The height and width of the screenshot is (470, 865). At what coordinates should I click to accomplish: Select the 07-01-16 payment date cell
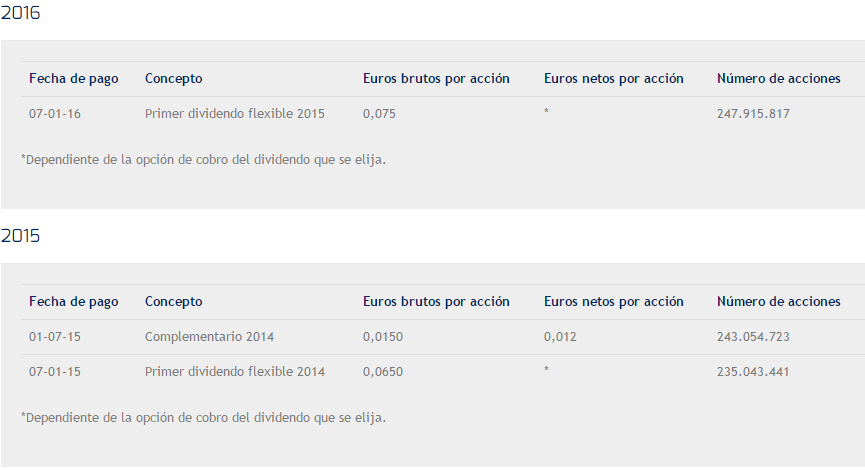55,114
